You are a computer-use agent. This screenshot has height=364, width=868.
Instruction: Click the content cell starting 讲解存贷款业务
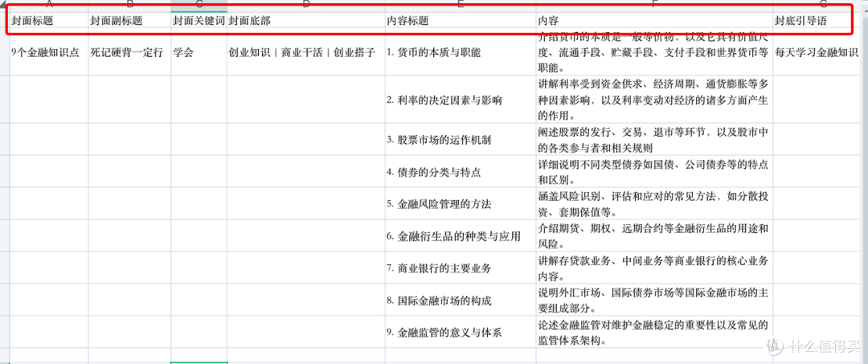coord(654,268)
